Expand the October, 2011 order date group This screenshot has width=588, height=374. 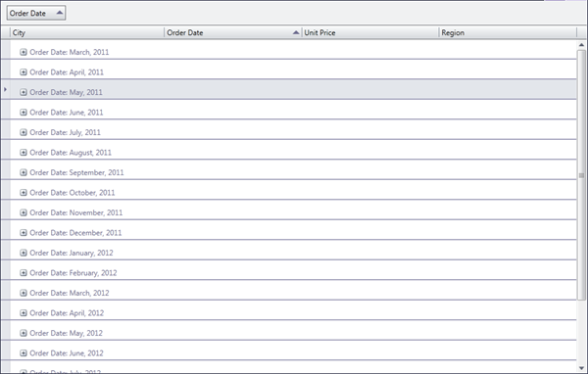click(24, 192)
